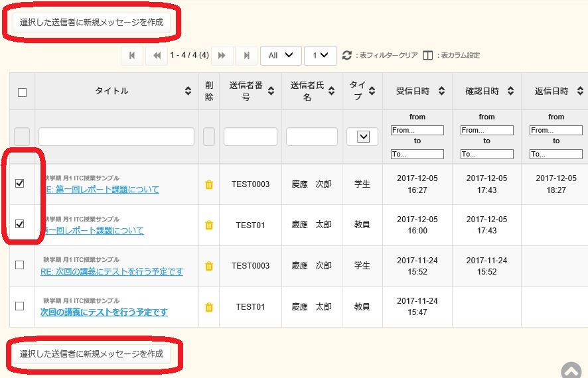Sort table by 受信日時 column
588x378 pixels.
(x=441, y=92)
